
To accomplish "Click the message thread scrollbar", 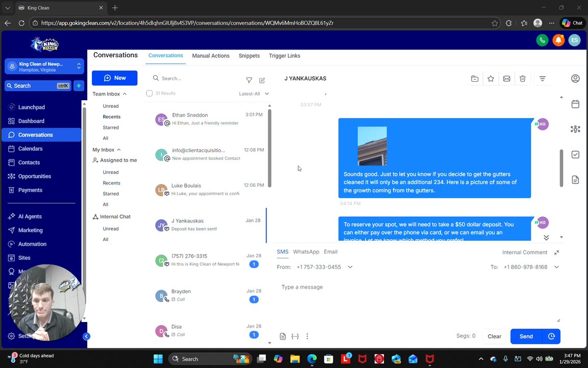I will coord(561,168).
